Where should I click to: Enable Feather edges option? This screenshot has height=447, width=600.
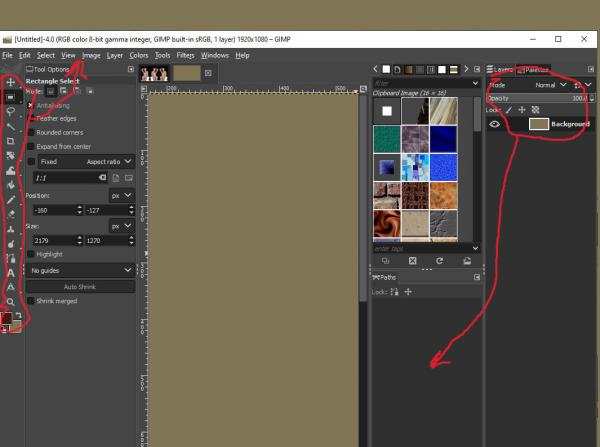click(x=32, y=119)
